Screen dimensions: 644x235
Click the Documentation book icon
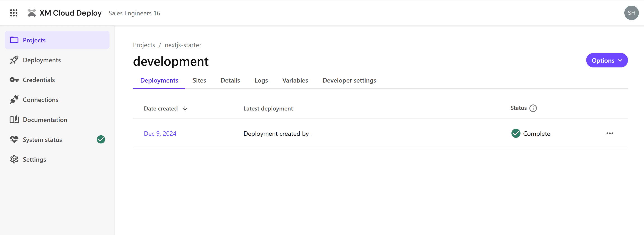point(14,120)
